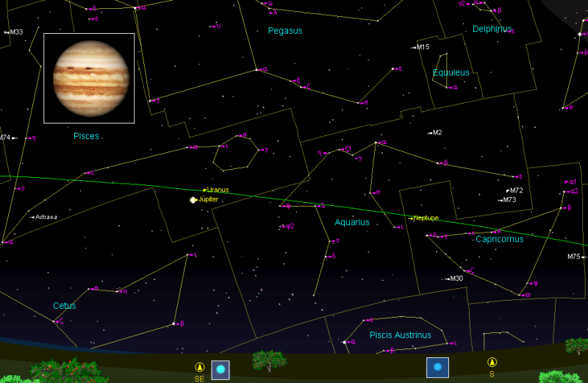588x383 pixels.
Task: Select the Cetus constellation label
Action: pyautogui.click(x=65, y=306)
